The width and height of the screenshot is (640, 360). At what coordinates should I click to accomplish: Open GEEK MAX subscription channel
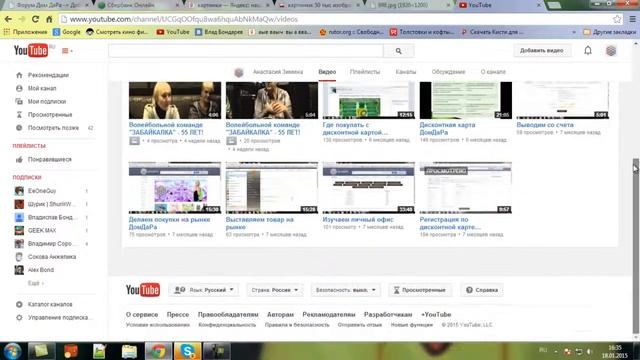tap(42, 231)
